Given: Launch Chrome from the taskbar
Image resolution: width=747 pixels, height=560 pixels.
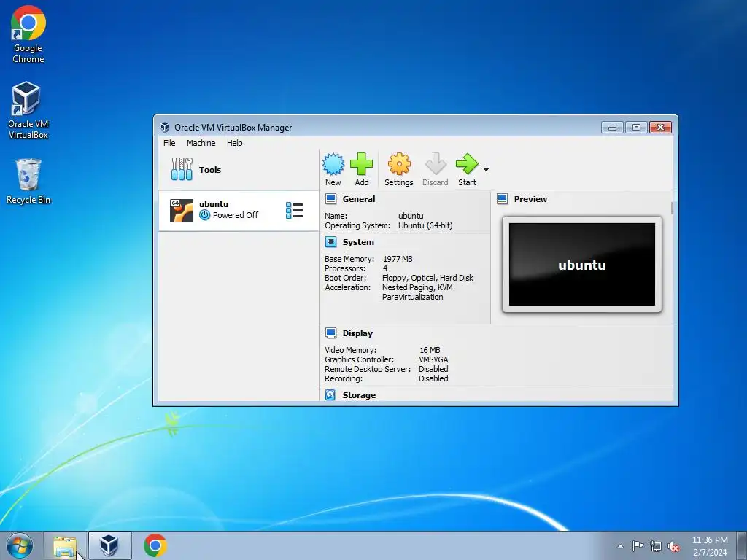Looking at the screenshot, I should click(x=155, y=545).
